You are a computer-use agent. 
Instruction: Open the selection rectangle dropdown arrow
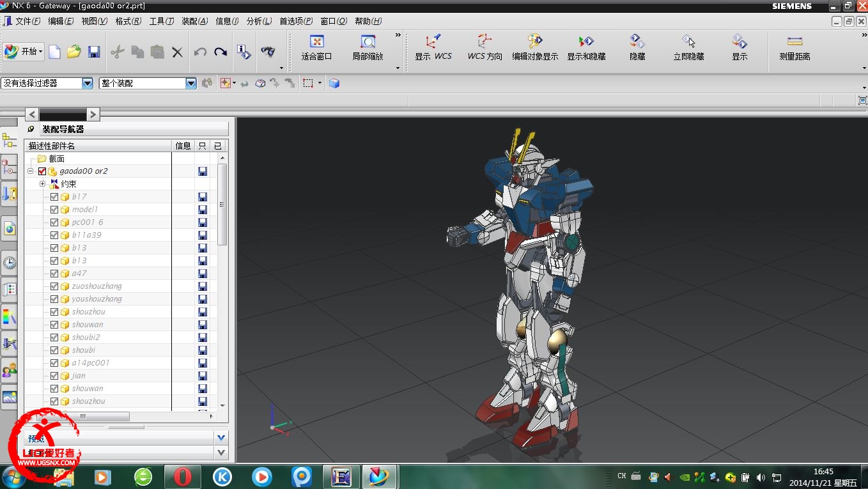(320, 83)
